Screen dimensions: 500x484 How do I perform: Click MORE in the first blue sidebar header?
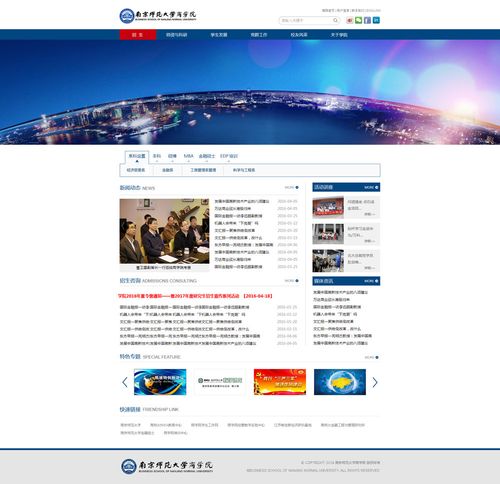click(x=371, y=188)
